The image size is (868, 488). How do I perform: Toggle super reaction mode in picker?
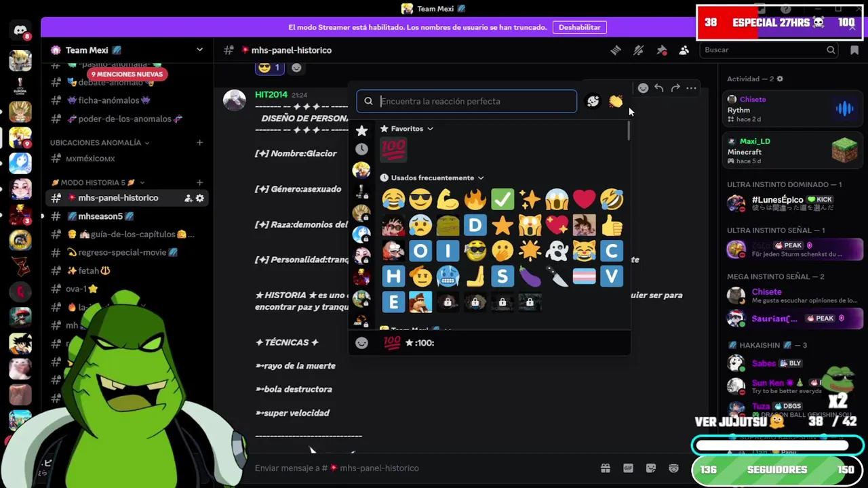click(593, 101)
